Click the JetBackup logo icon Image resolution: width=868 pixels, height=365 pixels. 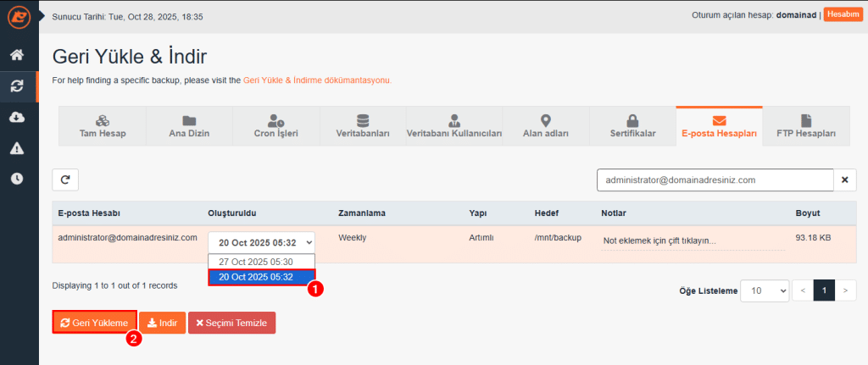point(17,16)
